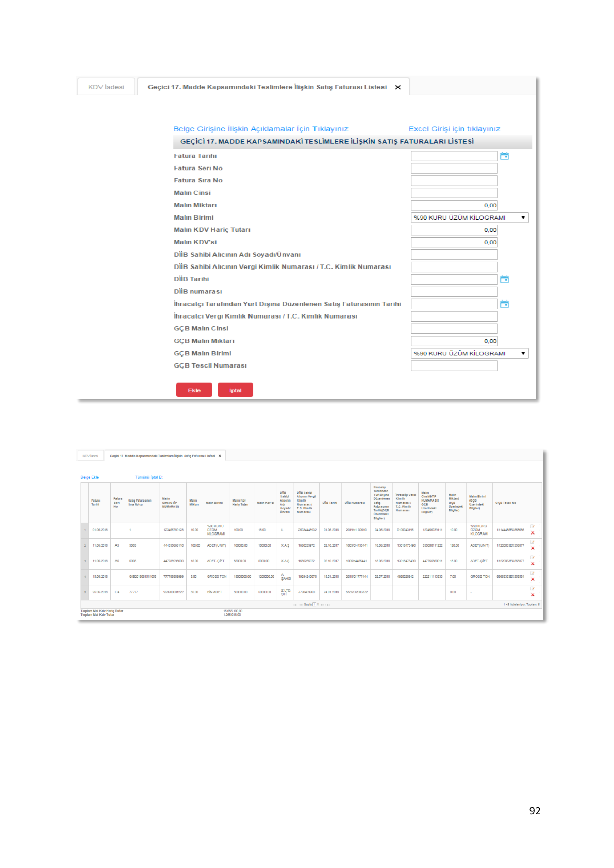
Task: Edit the BİN ADET row
Action: [x=533, y=588]
